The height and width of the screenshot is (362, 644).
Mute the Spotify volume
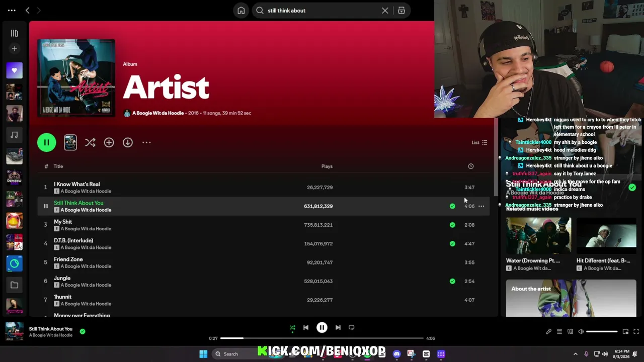point(581,332)
